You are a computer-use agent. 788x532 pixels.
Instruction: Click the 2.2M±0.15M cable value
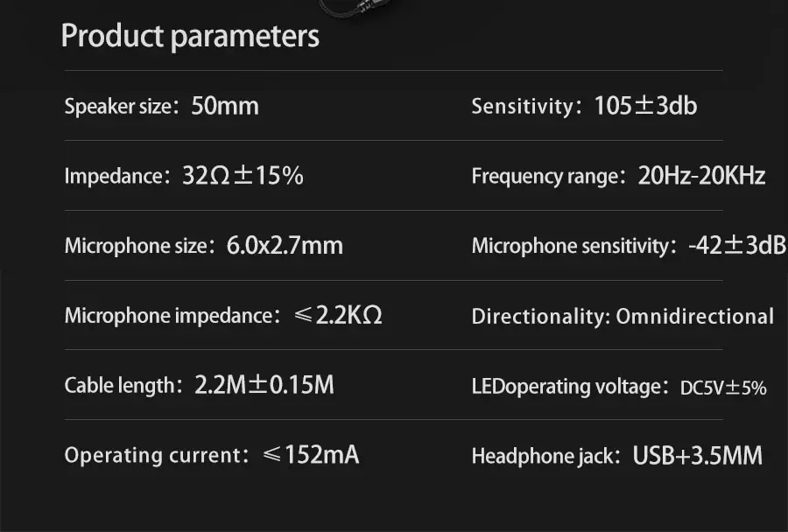[x=264, y=385]
